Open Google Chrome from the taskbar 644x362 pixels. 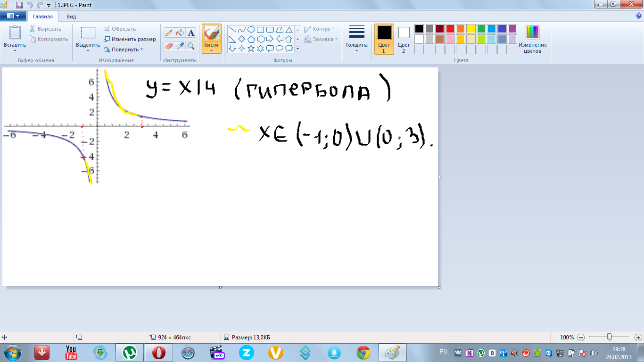click(x=363, y=353)
